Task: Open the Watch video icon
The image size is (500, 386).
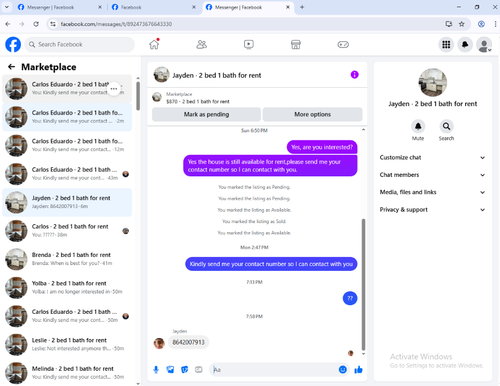Action: pyautogui.click(x=249, y=44)
